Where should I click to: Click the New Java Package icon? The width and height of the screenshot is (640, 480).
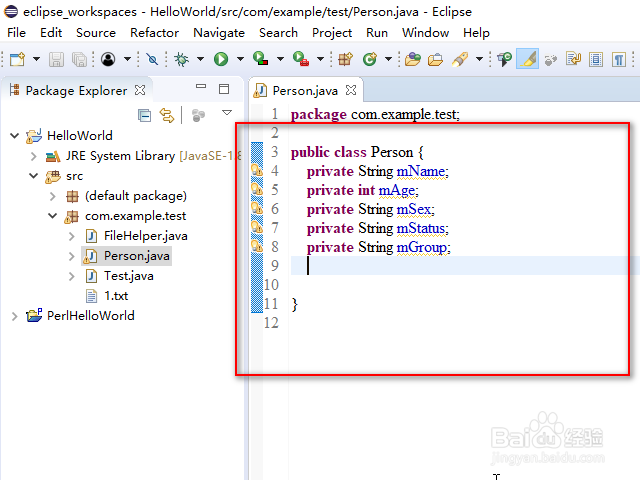click(345, 59)
